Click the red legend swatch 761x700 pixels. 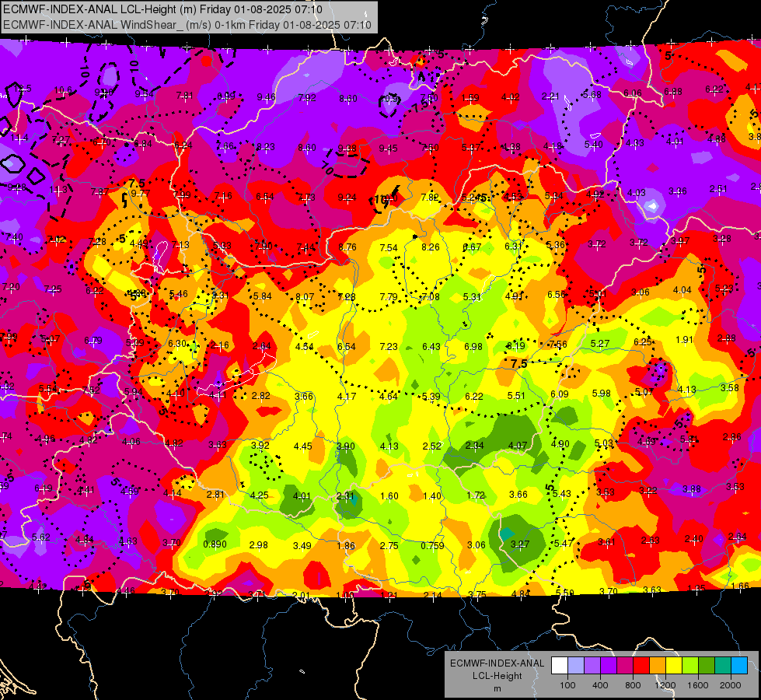641,666
